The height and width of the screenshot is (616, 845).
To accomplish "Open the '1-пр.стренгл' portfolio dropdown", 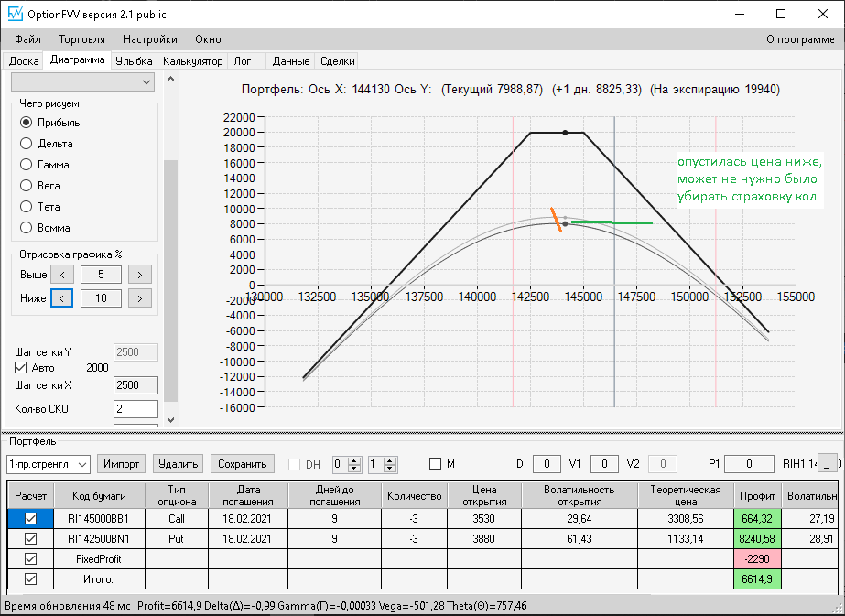I will pyautogui.click(x=48, y=464).
